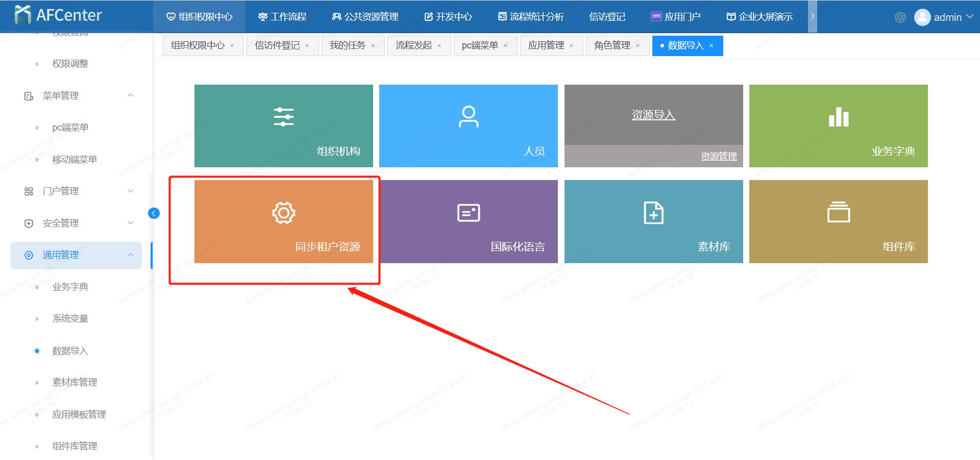Open the 同步租户资源 gear icon
The height and width of the screenshot is (460, 980).
[x=283, y=213]
